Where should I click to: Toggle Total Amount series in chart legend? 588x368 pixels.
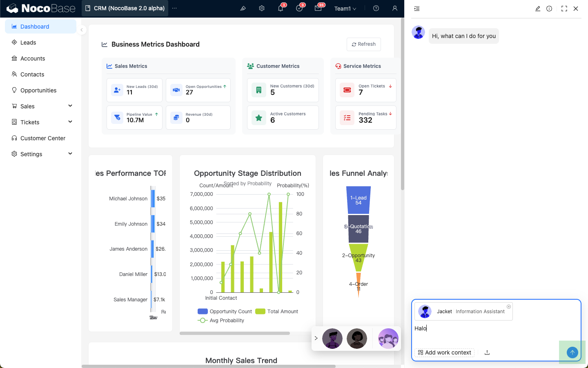tap(277, 312)
